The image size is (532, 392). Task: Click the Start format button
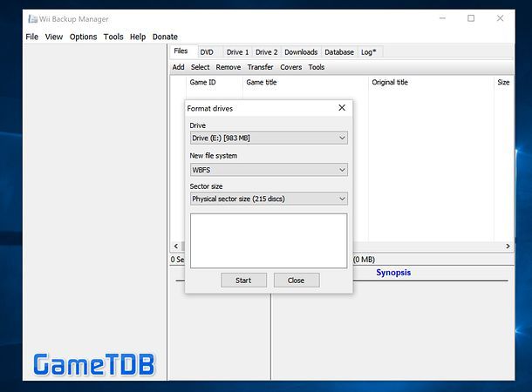coord(243,280)
